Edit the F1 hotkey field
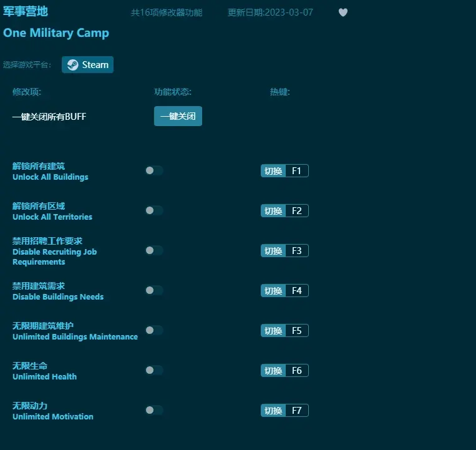Viewport: 476px width, 450px height. point(297,170)
